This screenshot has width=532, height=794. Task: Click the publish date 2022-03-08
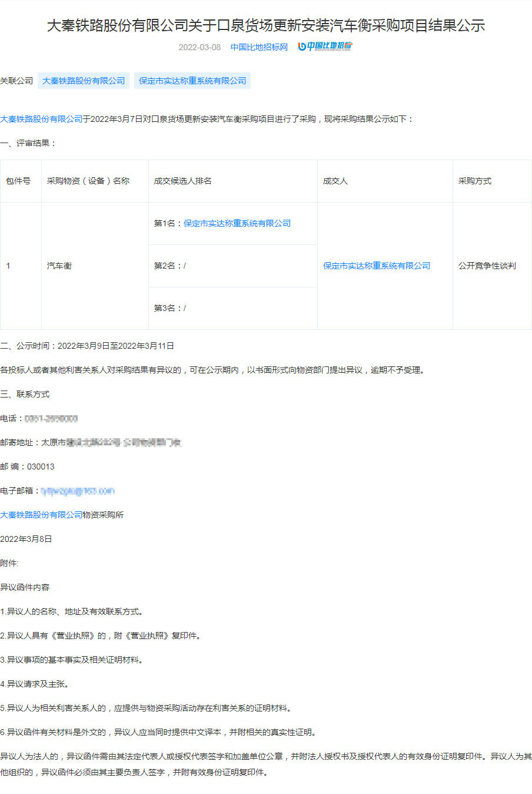click(199, 47)
